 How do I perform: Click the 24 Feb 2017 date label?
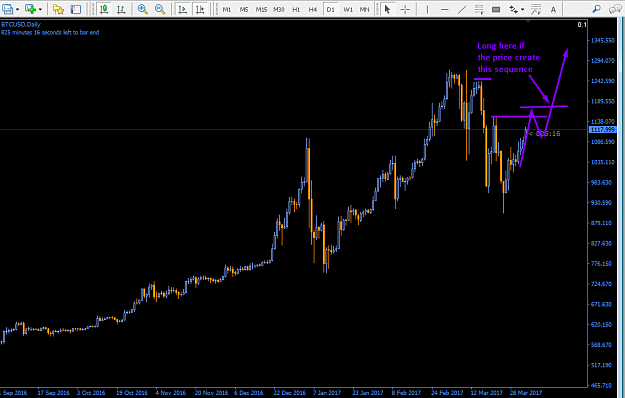pos(446,393)
